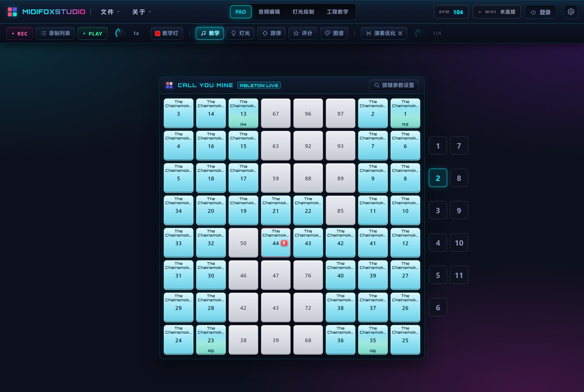Toggle the 灯光 lighting mode

241,33
